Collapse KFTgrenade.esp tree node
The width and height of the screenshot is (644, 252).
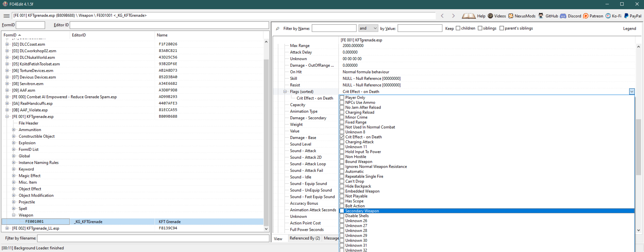point(7,117)
